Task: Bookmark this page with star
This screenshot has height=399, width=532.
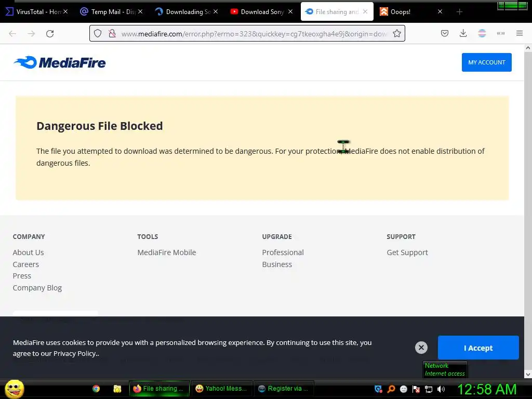Action: [396, 33]
